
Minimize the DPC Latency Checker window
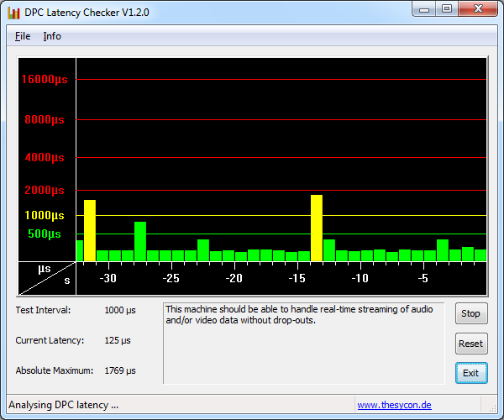[424, 9]
